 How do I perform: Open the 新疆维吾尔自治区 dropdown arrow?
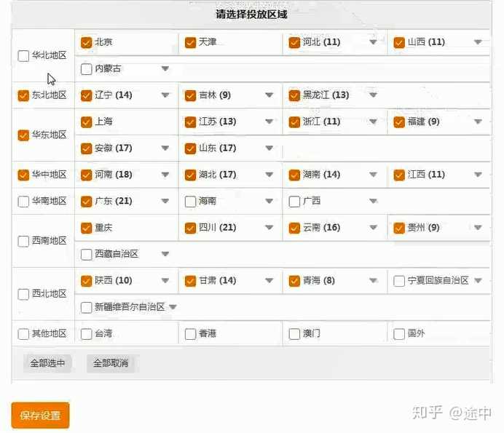click(x=173, y=307)
